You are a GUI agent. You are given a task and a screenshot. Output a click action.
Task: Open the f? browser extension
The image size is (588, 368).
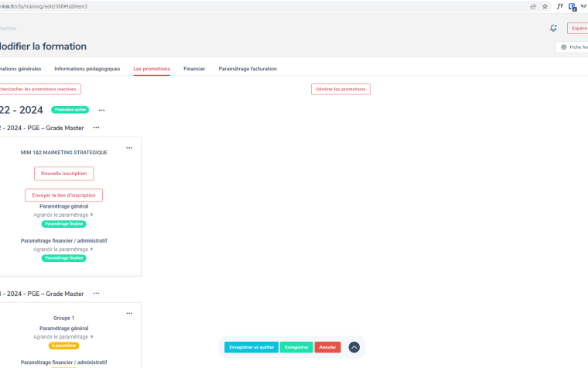pos(559,6)
